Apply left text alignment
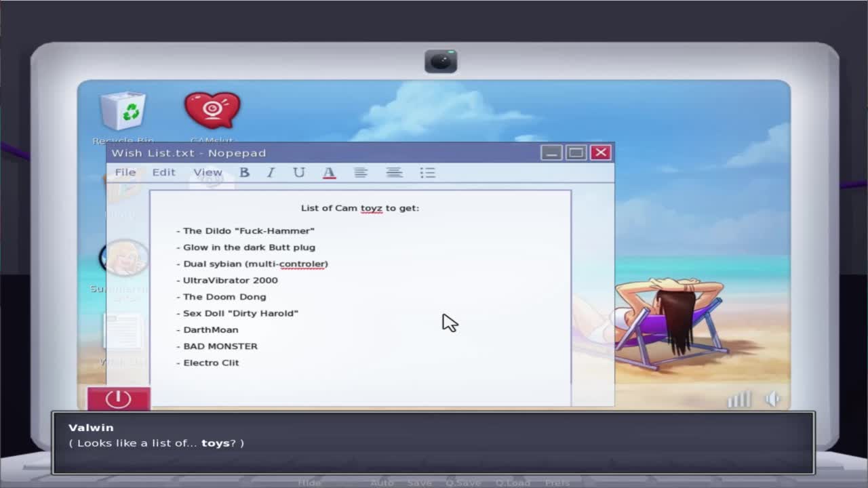Image resolution: width=868 pixels, height=488 pixels. point(361,173)
